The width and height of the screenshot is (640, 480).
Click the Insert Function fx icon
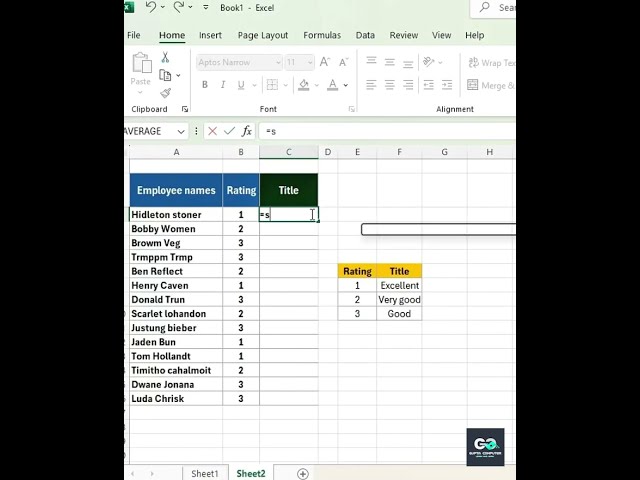247,131
